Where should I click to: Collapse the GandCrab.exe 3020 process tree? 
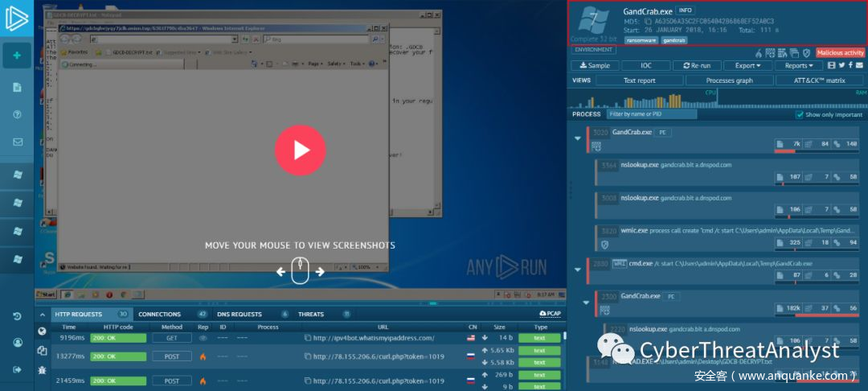(577, 138)
